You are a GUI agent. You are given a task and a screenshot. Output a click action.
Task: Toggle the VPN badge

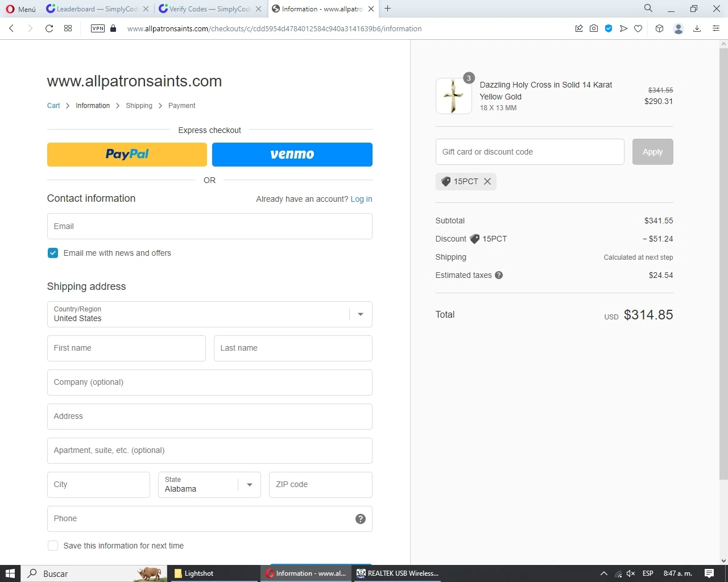coord(98,28)
